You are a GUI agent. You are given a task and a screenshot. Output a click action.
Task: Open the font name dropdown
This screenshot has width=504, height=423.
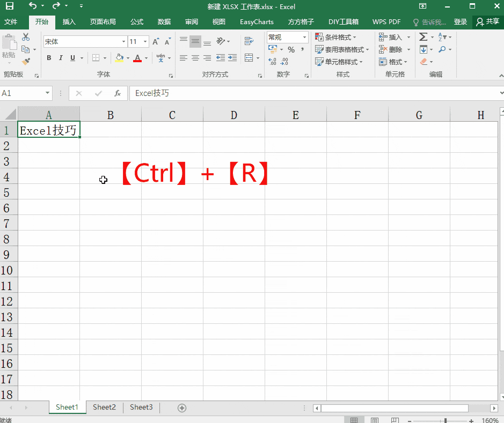[x=123, y=42]
